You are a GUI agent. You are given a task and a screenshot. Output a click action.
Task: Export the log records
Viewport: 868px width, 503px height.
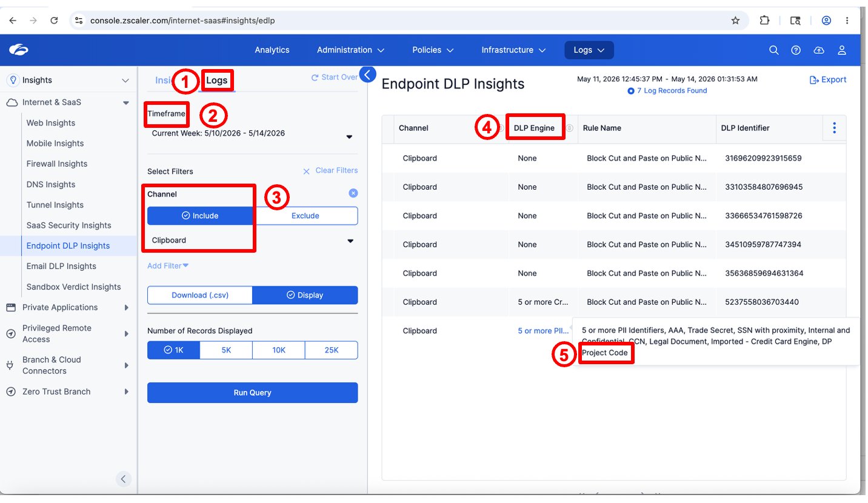[x=828, y=79]
